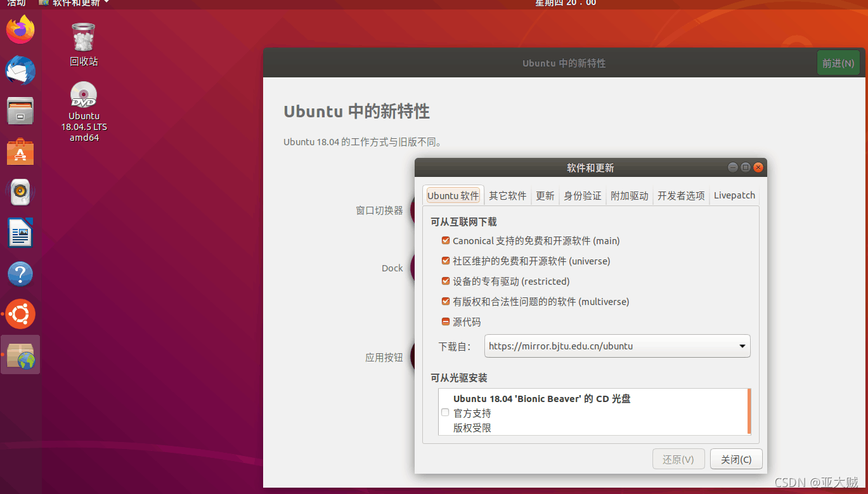Click the 还原(V) revert button
Image resolution: width=868 pixels, height=494 pixels.
pyautogui.click(x=678, y=459)
